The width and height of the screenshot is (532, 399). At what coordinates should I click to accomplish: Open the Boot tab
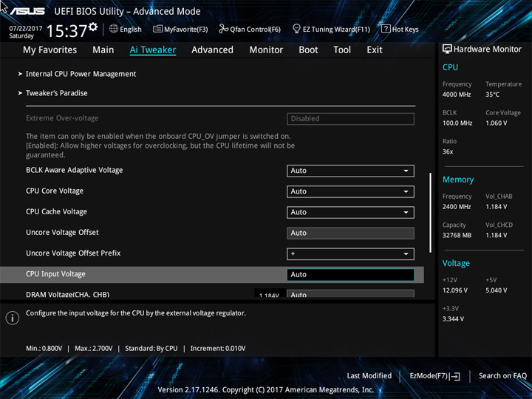(x=308, y=50)
